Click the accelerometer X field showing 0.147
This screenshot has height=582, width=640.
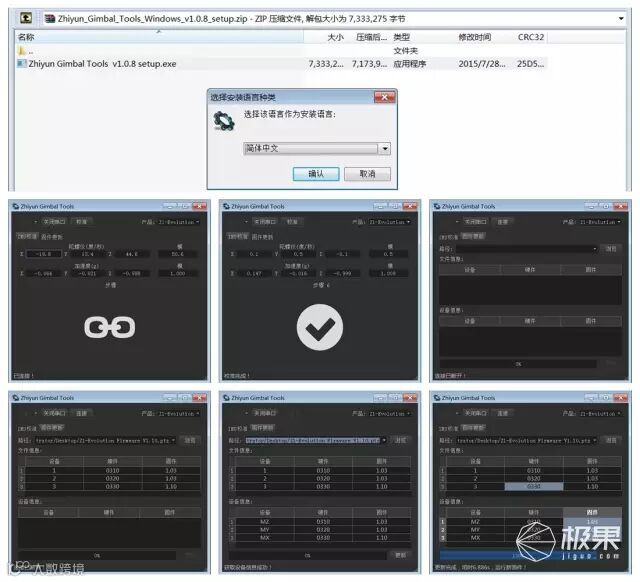254,274
